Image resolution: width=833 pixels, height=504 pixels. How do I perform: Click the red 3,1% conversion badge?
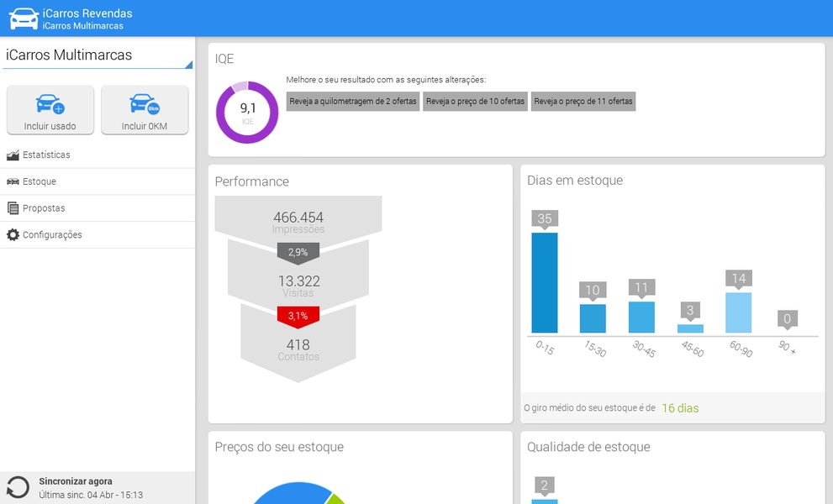click(x=298, y=317)
